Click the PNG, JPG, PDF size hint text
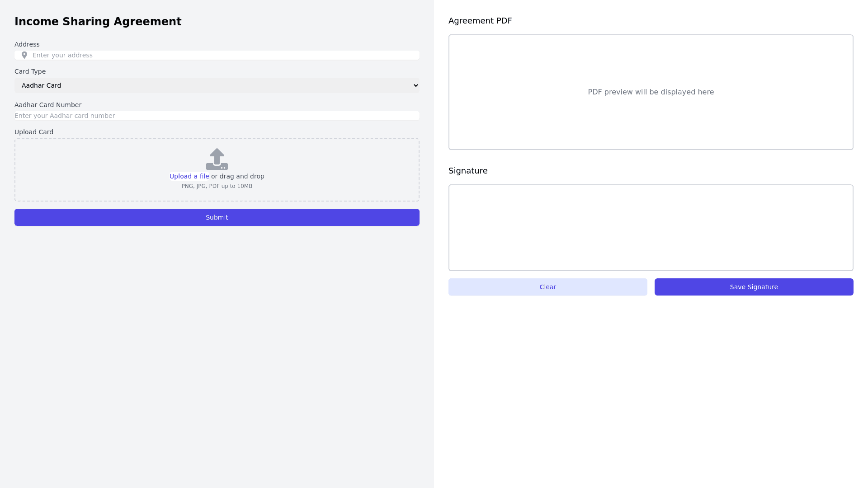This screenshot has width=868, height=488. (x=217, y=186)
